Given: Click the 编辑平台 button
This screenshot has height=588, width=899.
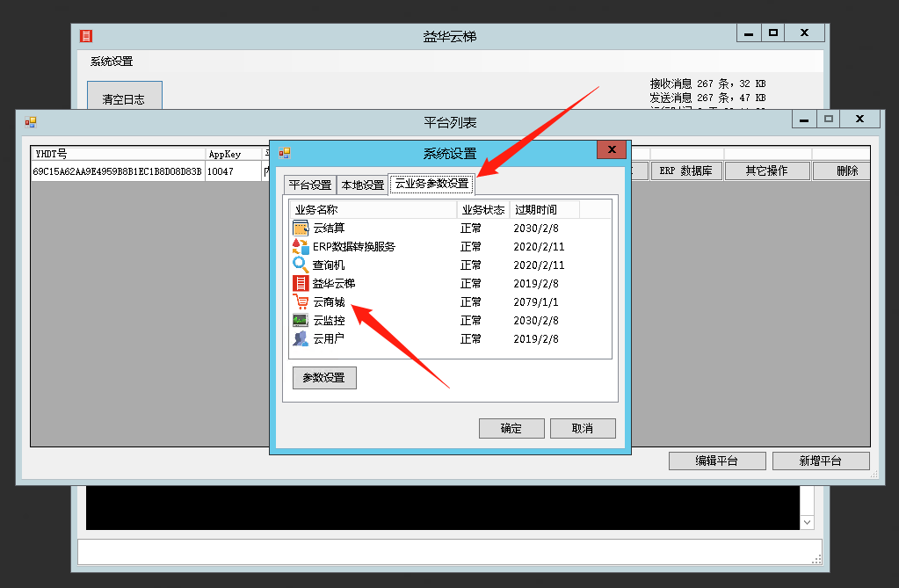Looking at the screenshot, I should [x=716, y=461].
